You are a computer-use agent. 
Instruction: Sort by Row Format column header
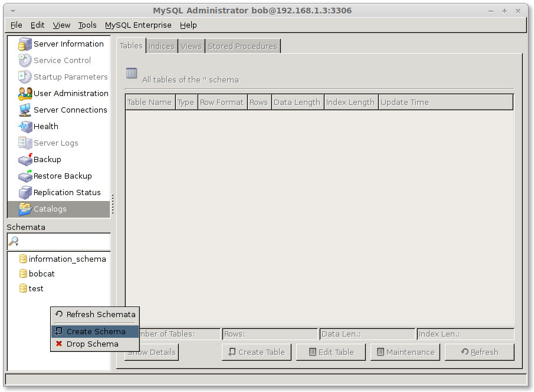tap(222, 103)
